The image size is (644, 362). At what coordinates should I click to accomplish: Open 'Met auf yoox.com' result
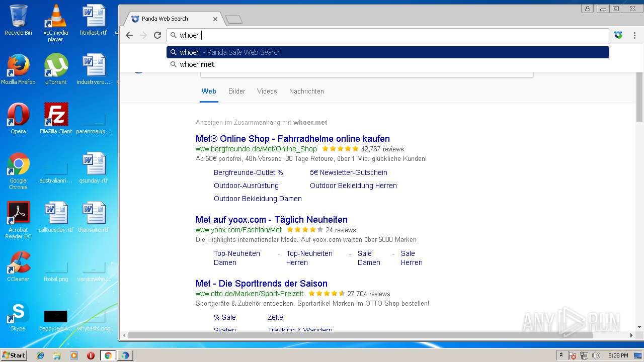(x=272, y=220)
